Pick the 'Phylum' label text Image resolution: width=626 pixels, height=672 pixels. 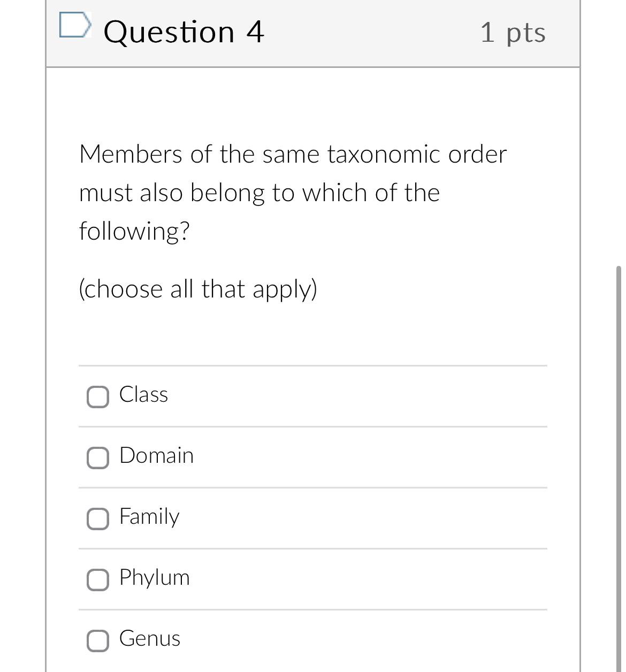tap(155, 578)
